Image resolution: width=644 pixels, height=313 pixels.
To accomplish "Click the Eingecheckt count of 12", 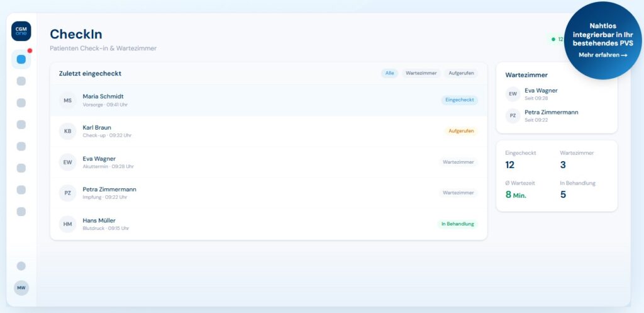I will tap(510, 165).
